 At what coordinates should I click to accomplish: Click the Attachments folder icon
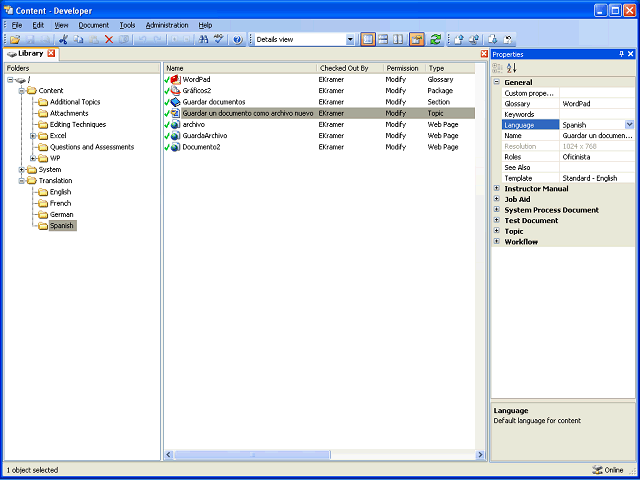tap(43, 113)
